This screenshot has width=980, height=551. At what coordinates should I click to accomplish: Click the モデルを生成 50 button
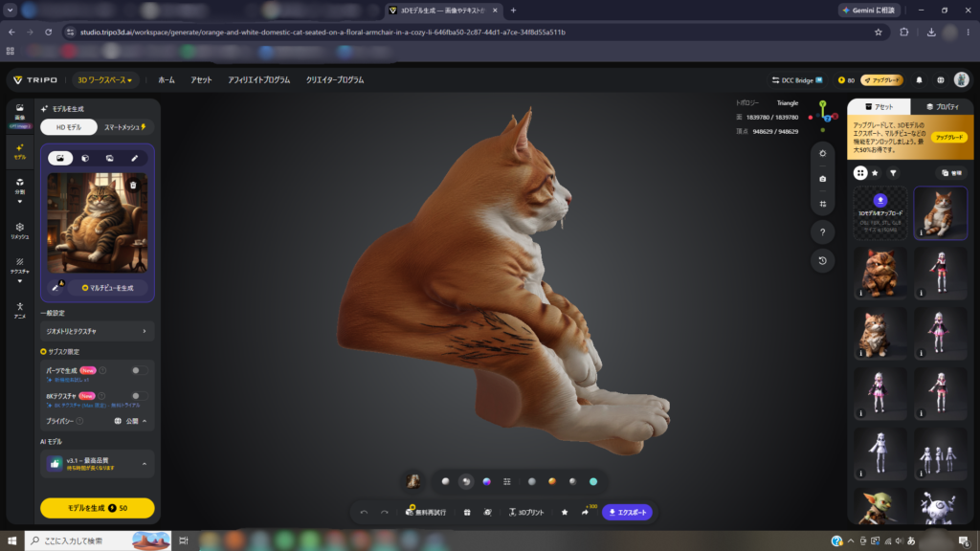pyautogui.click(x=97, y=508)
